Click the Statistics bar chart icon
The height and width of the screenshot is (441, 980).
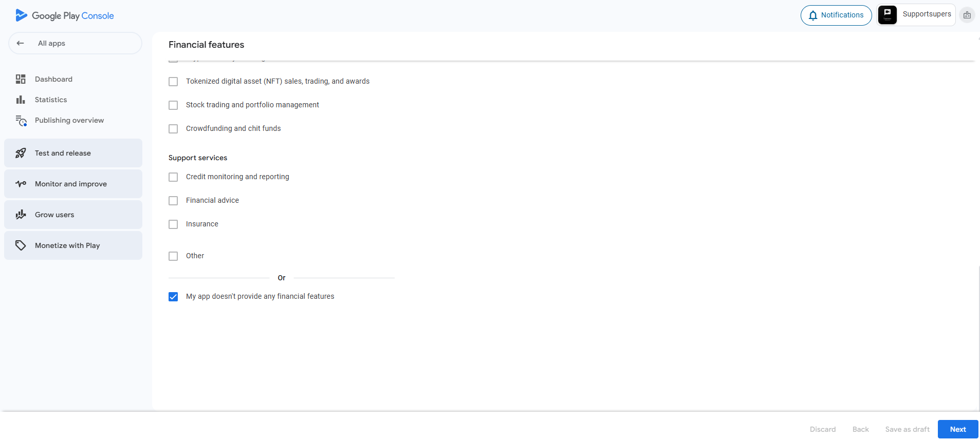click(21, 100)
